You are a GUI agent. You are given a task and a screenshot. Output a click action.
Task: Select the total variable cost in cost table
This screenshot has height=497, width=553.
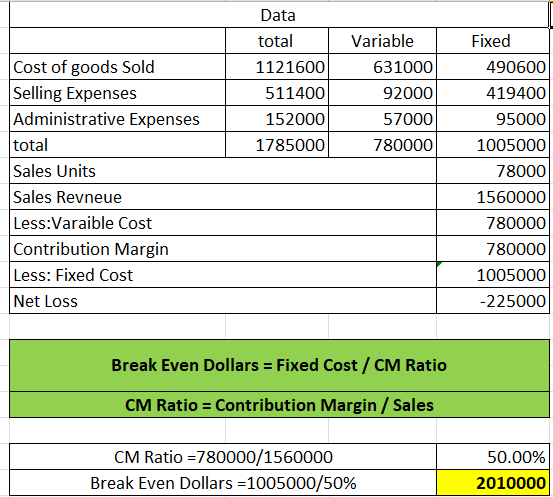[x=382, y=145]
